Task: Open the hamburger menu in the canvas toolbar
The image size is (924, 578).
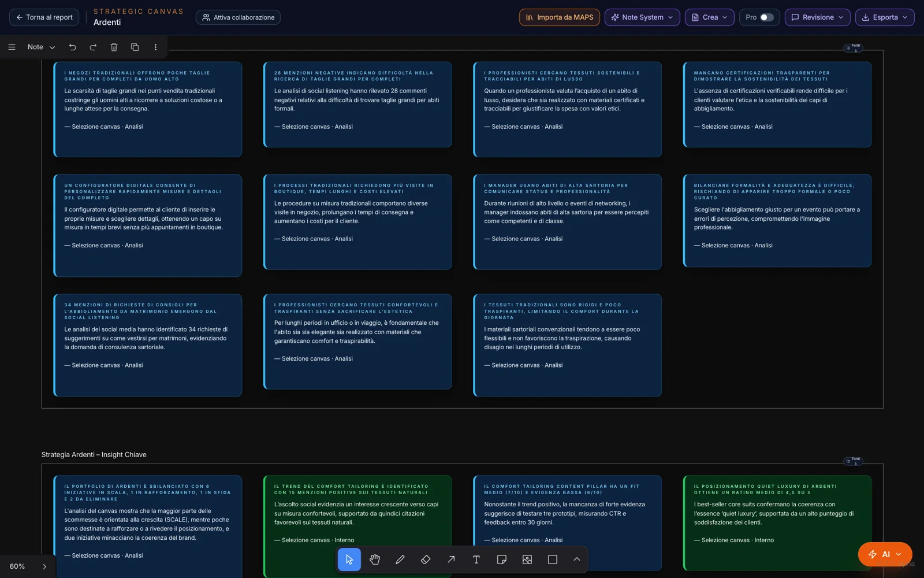Action: (12, 47)
